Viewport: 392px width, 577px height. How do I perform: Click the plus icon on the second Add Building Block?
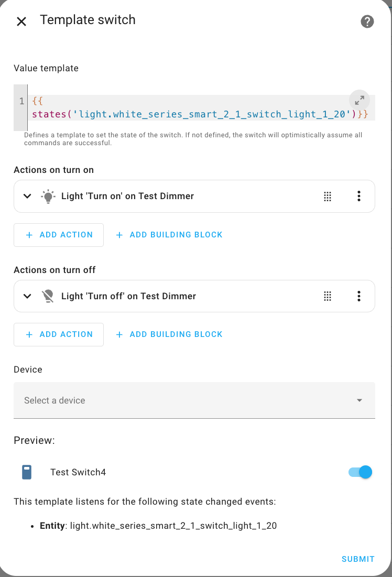coord(119,334)
